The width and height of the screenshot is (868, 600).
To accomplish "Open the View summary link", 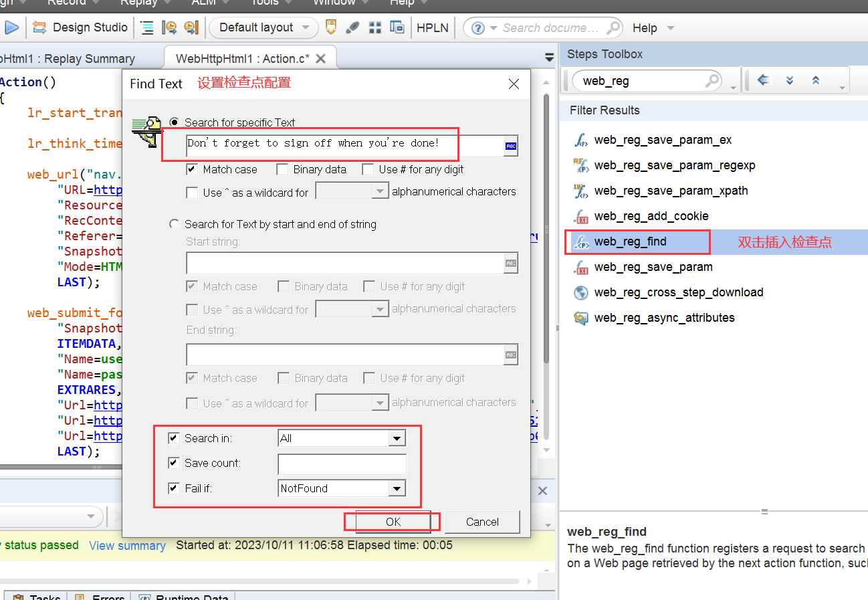I will click(127, 546).
